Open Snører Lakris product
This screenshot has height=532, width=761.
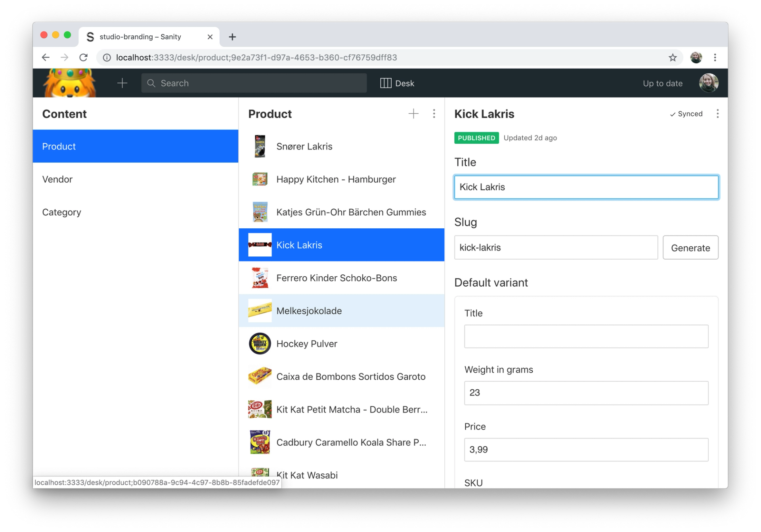tap(304, 146)
